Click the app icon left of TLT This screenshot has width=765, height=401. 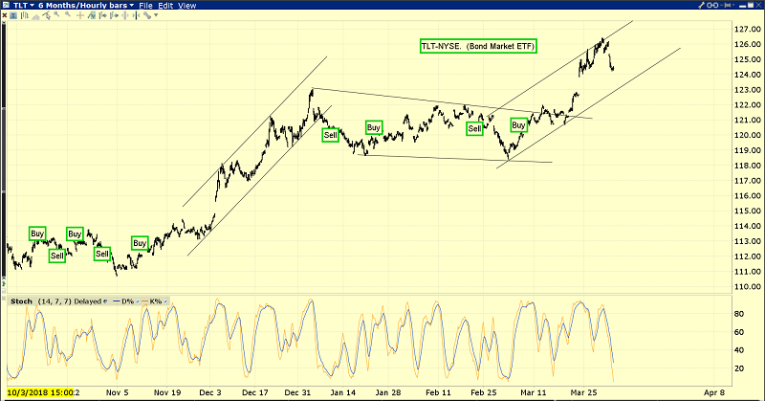click(x=7, y=6)
